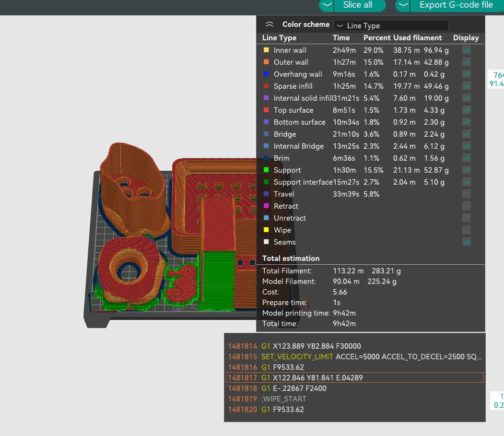
Task: Enable the Travel moves display checkbox
Action: (466, 194)
